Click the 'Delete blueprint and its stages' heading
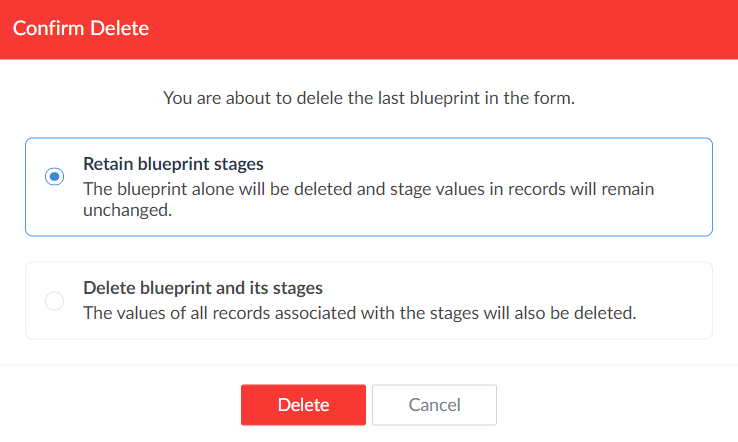Screen dimensions: 738x442 202,287
